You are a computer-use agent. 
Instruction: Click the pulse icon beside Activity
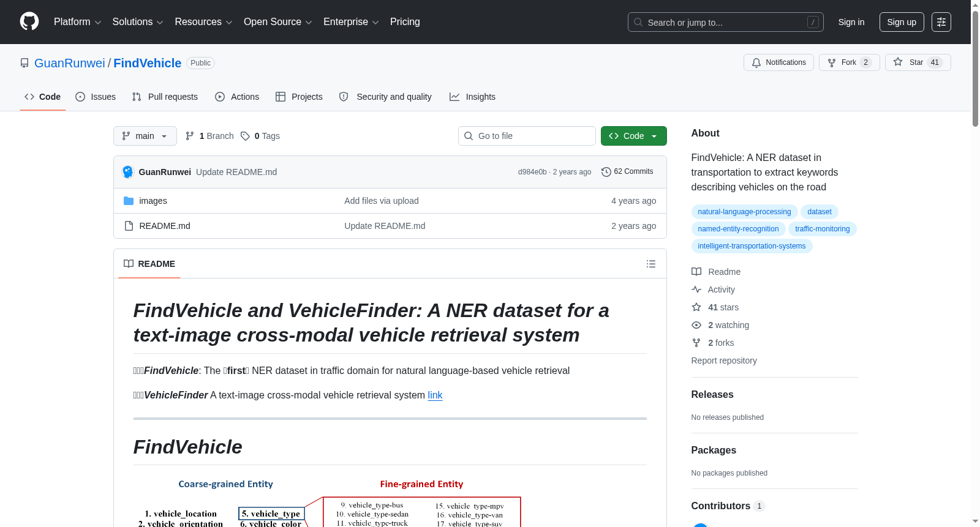click(x=696, y=290)
